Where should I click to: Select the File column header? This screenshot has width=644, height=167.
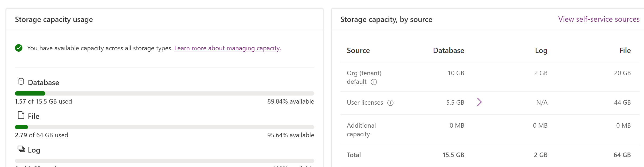[625, 51]
